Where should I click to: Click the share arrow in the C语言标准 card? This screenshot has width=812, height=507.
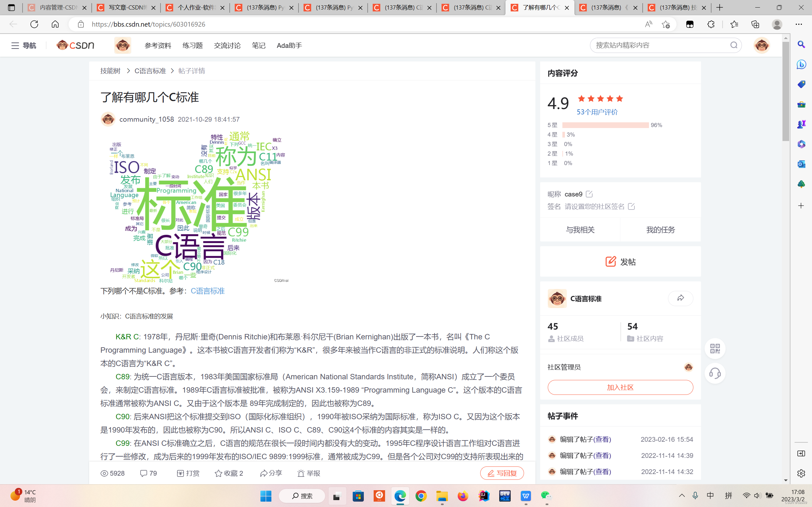[680, 298]
